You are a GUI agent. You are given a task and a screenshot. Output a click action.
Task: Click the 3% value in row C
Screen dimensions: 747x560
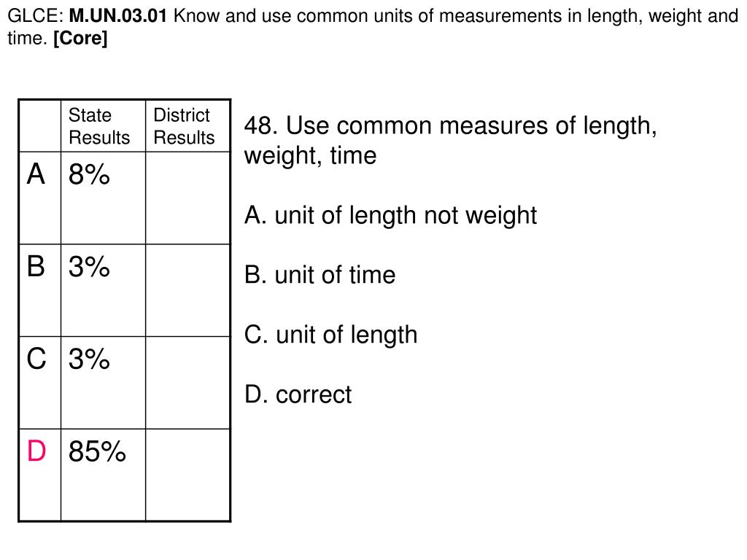[x=89, y=359]
